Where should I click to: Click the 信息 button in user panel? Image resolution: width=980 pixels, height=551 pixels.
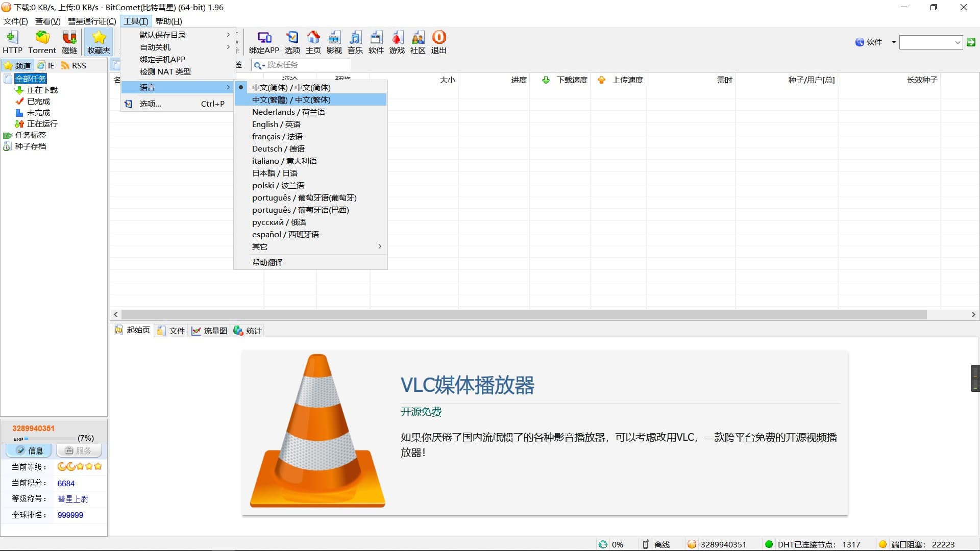click(29, 450)
